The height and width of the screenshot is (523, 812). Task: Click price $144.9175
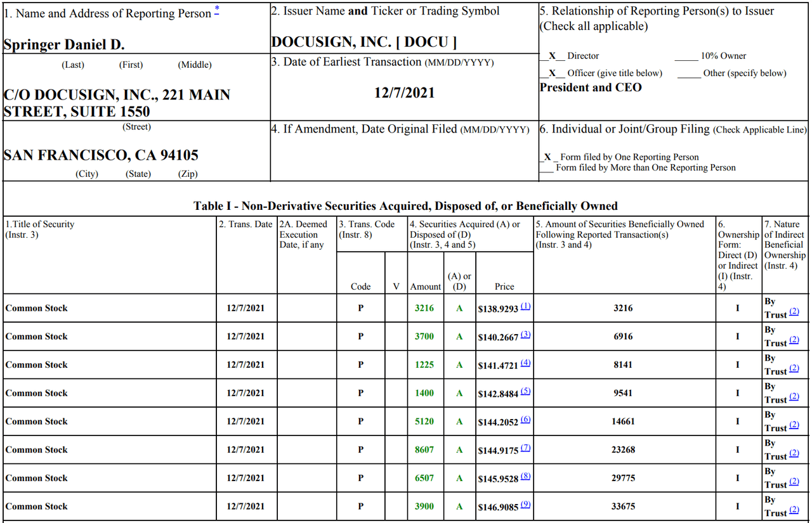[498, 450]
